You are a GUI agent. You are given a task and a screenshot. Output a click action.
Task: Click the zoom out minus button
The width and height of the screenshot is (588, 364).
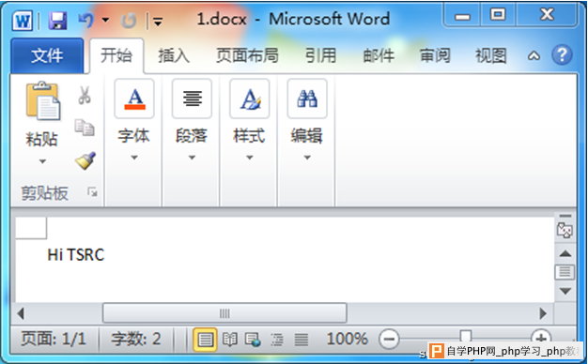coord(389,340)
